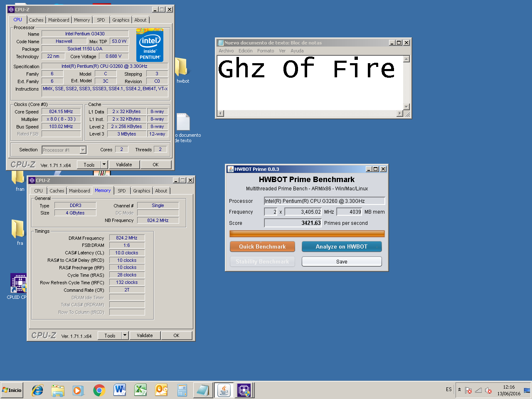The image size is (532, 399).
Task: Open Edición menu in Notepad
Action: (245, 51)
